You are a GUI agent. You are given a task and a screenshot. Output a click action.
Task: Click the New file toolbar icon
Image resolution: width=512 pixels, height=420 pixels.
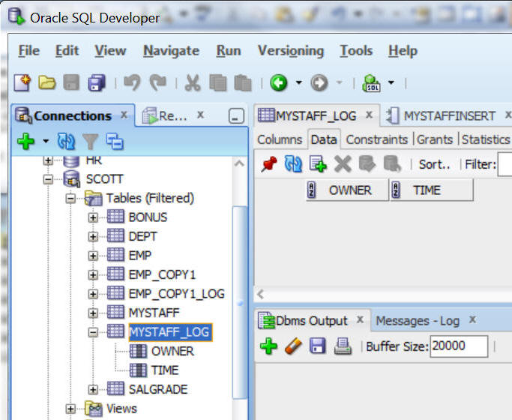coord(22,82)
